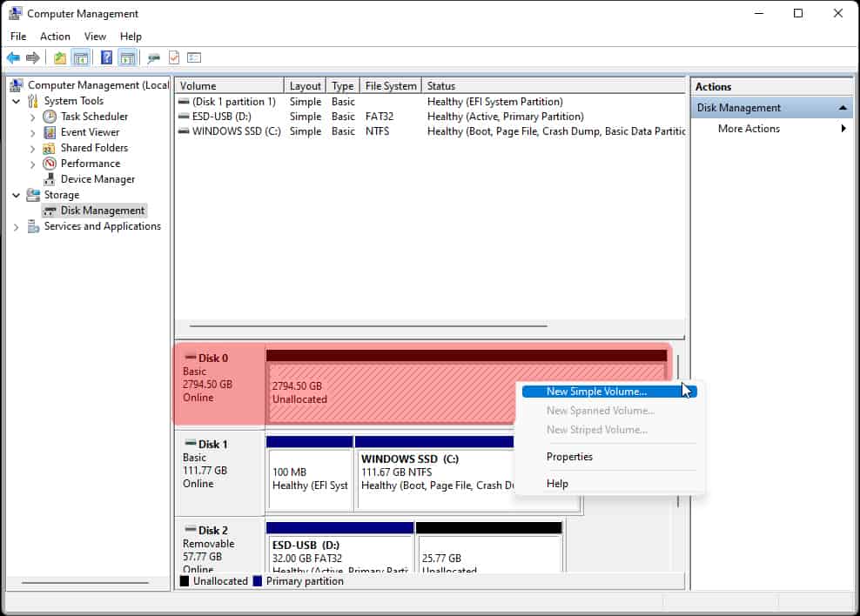Expand the Shared Folders node
The height and width of the screenshot is (616, 860).
pos(32,149)
